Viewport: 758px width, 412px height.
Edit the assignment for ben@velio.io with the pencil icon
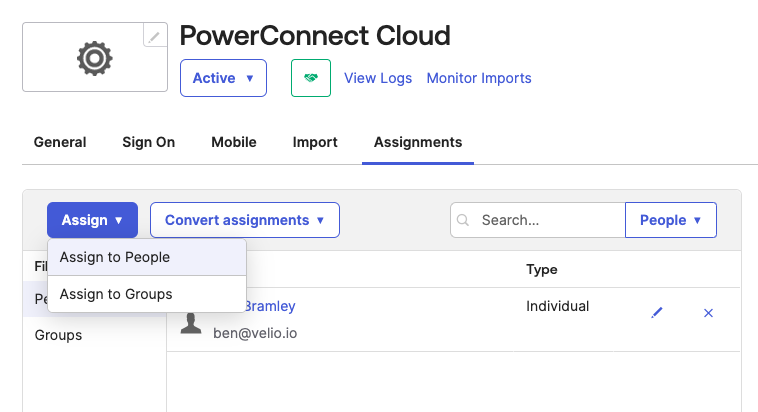tap(656, 313)
